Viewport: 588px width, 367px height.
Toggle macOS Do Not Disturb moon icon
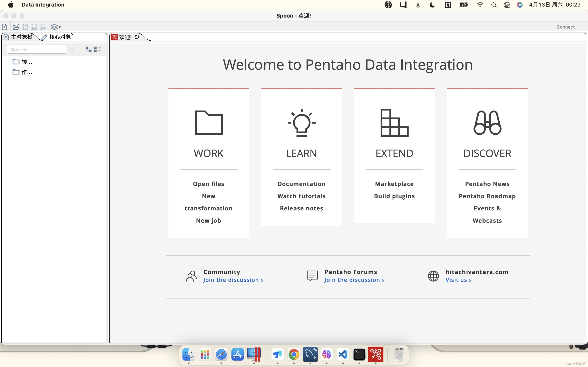click(x=432, y=5)
